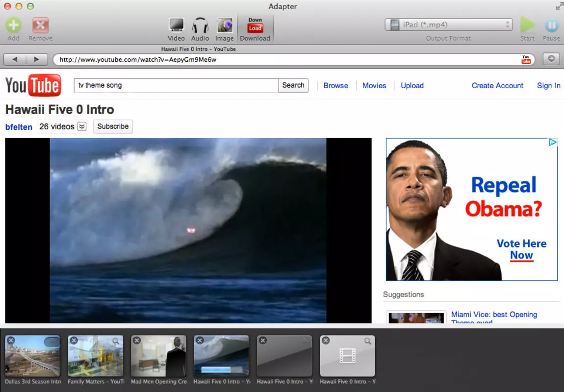Click the red Remove icon
The width and height of the screenshot is (564, 392).
[40, 25]
